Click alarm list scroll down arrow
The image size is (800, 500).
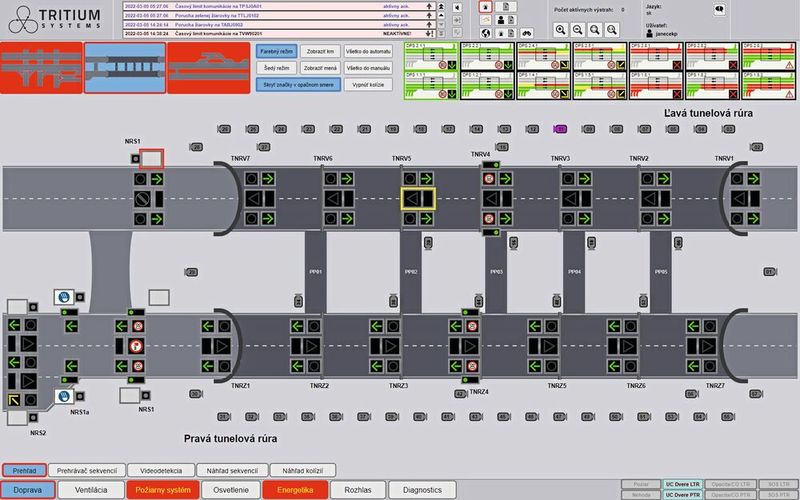[x=441, y=24]
